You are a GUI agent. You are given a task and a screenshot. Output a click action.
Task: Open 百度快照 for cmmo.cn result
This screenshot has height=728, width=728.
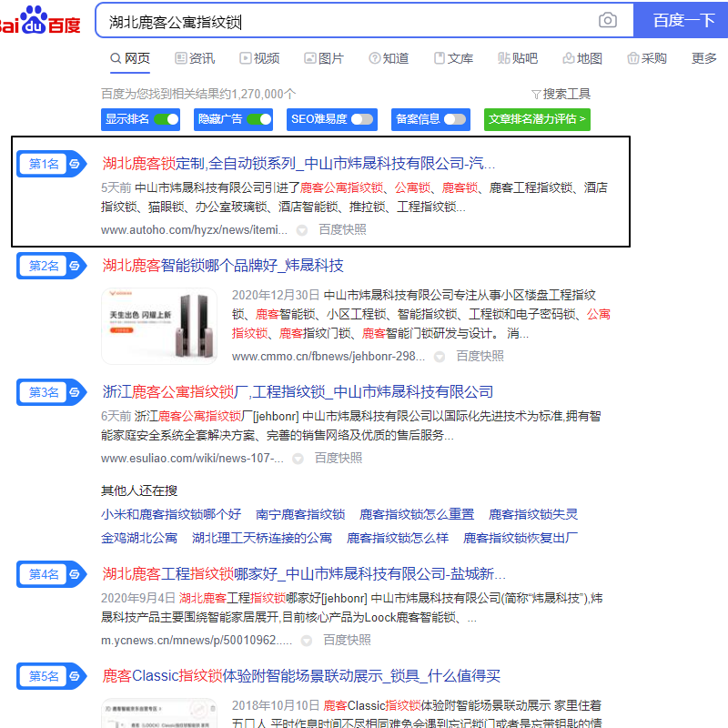(x=480, y=356)
